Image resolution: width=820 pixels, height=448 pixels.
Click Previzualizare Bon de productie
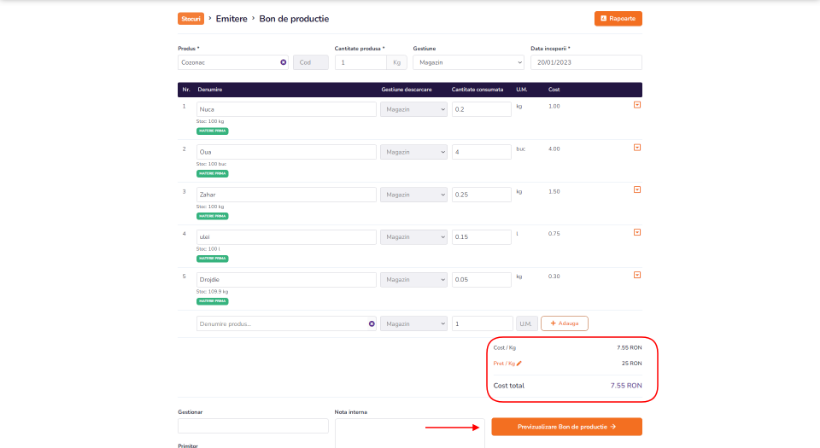tap(566, 427)
